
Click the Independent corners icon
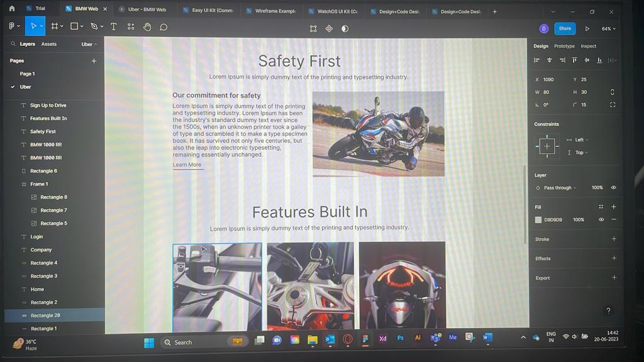tap(613, 105)
